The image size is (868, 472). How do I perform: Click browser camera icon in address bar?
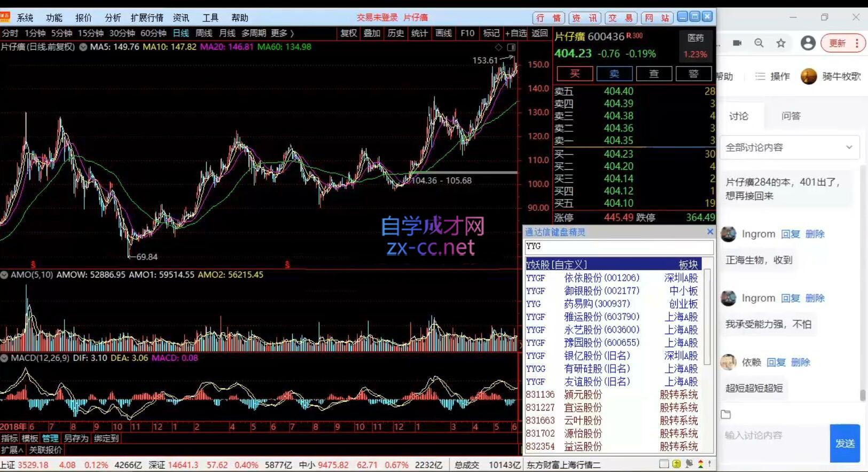pos(737,43)
